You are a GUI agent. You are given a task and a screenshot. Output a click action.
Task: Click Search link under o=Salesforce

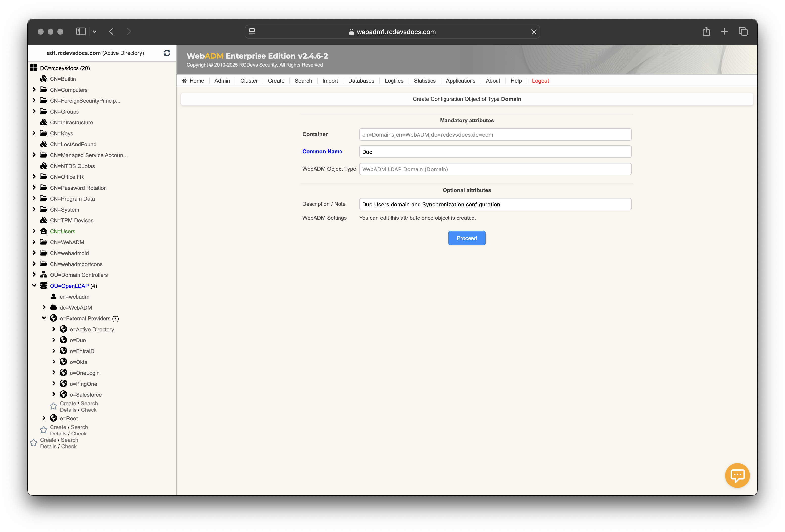(89, 403)
